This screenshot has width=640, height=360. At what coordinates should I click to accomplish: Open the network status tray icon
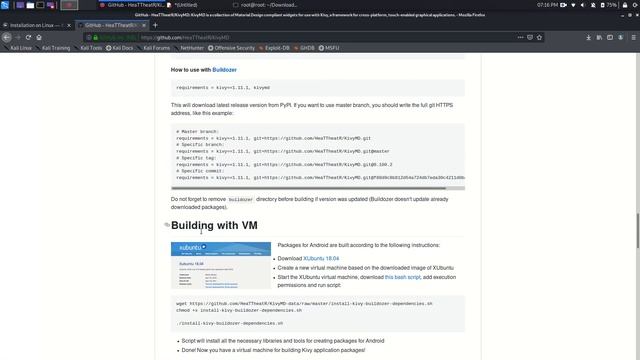(x=573, y=5)
